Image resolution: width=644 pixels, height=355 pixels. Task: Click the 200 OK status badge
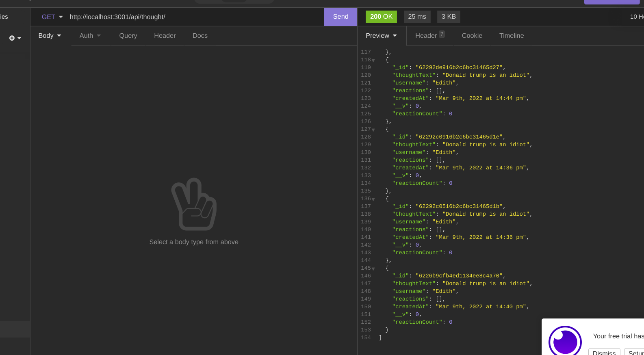(381, 17)
